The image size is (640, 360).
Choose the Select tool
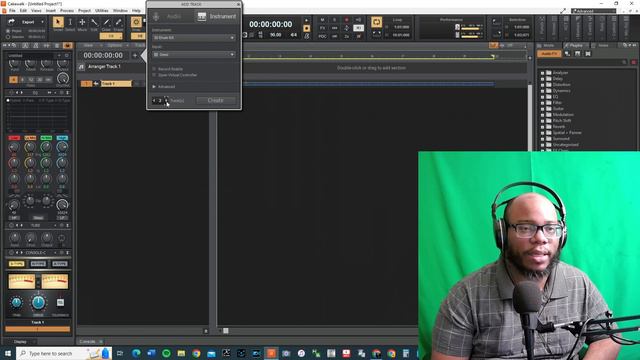70,22
